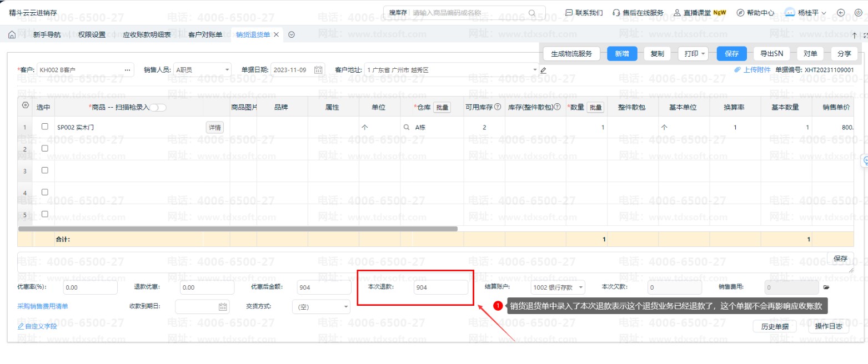Screen dimensions: 868x364
Task: Open folder icon next to 销售费用
Action: coord(826,287)
